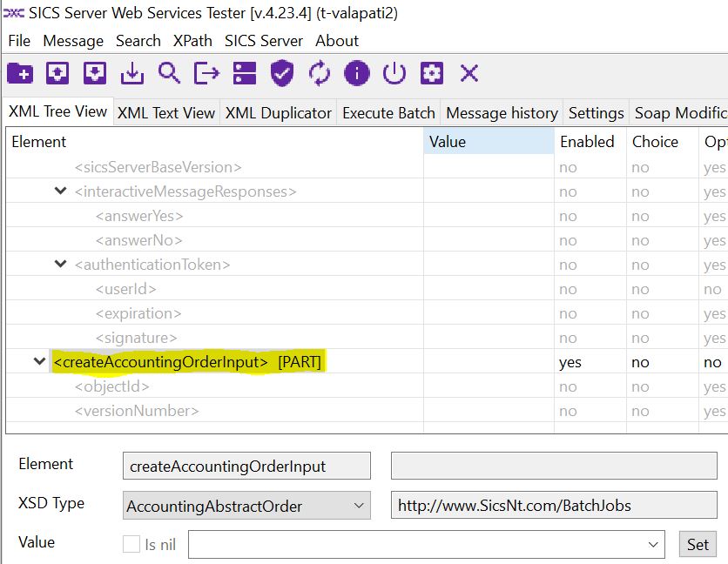
Task: Switch to the XML Text View tab
Action: [x=165, y=113]
